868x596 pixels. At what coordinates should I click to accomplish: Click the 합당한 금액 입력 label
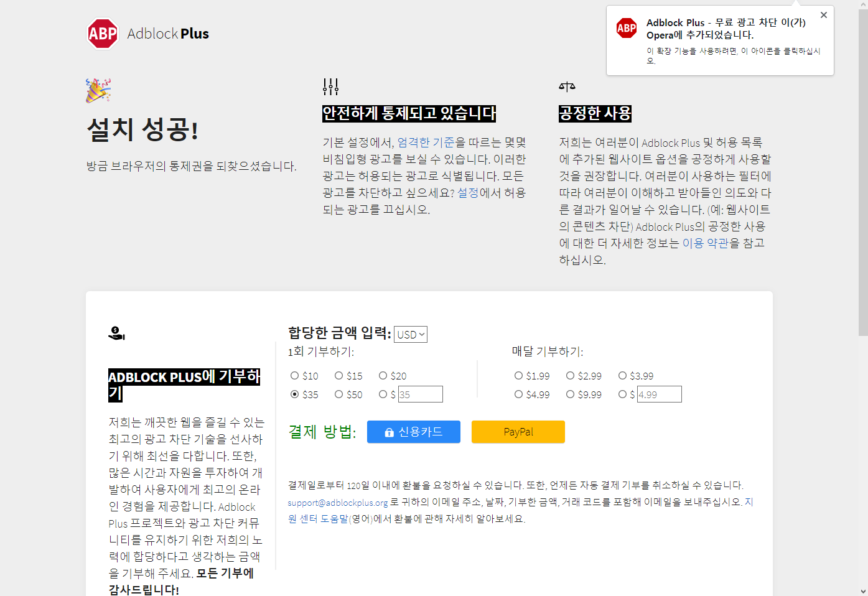coord(340,333)
